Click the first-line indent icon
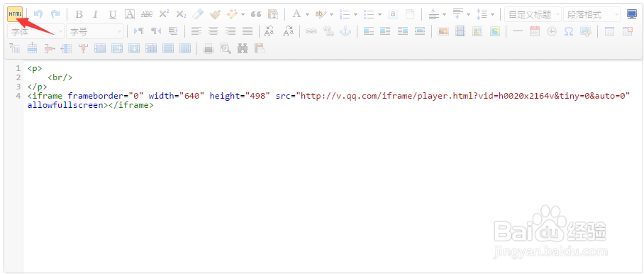The width and height of the screenshot is (644, 274). (x=173, y=31)
